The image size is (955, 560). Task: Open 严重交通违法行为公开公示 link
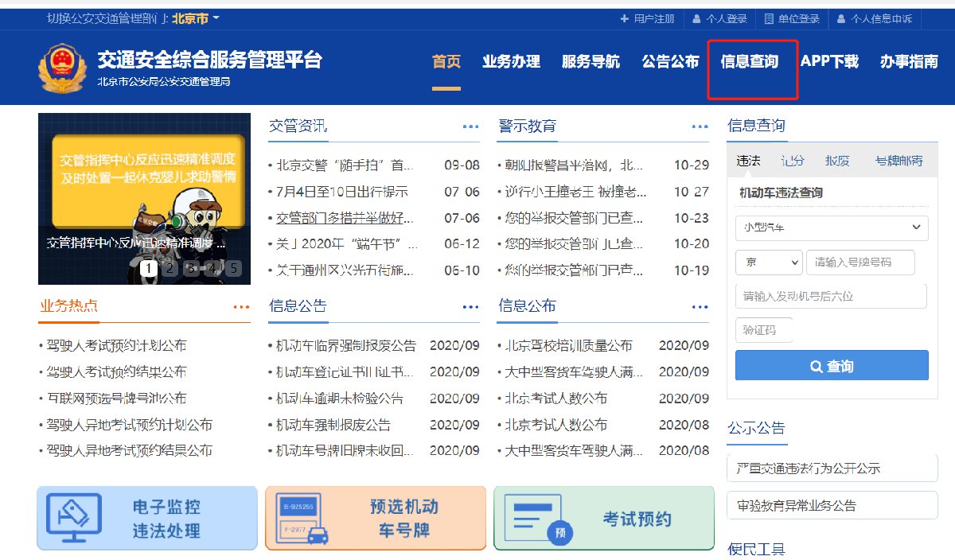pos(832,469)
